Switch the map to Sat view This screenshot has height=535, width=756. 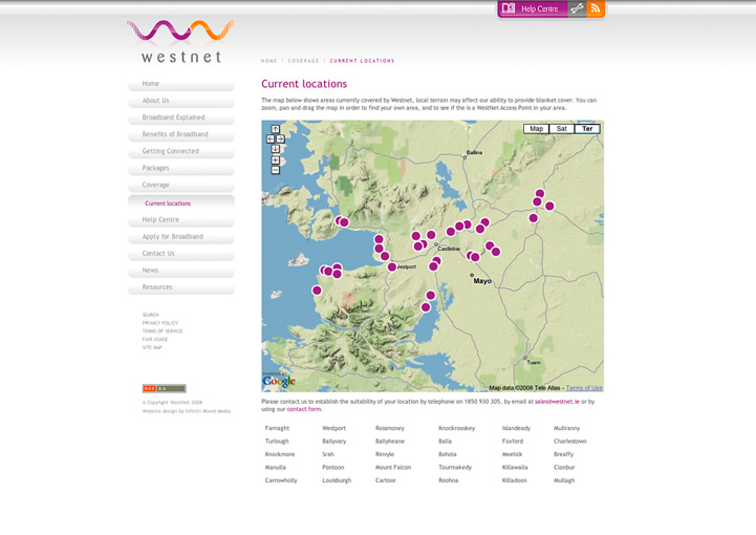pos(560,129)
